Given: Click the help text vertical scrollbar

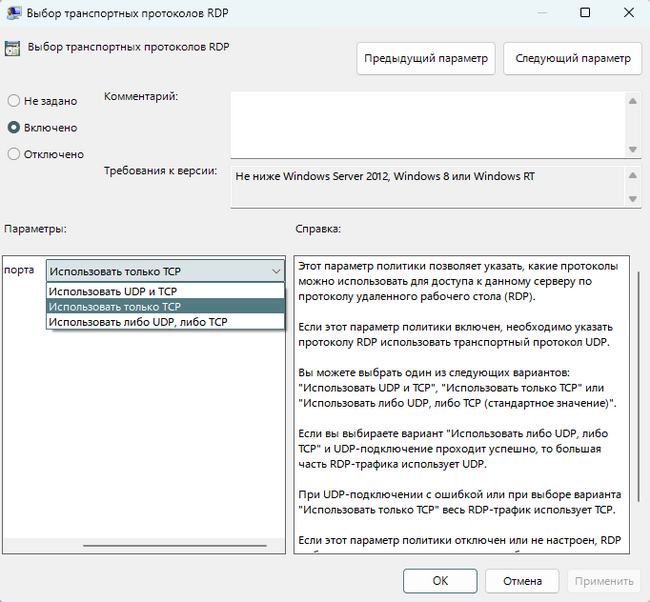Looking at the screenshot, I should click(x=638, y=386).
